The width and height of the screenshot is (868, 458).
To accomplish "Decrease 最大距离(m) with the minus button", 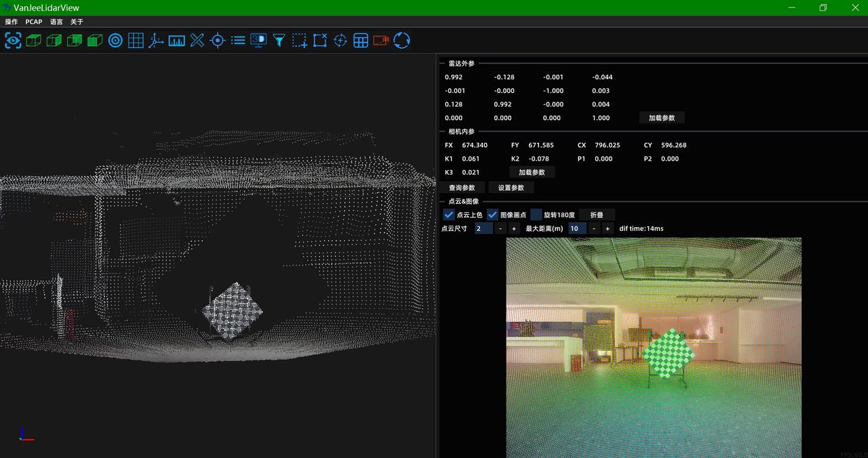I will pos(594,229).
